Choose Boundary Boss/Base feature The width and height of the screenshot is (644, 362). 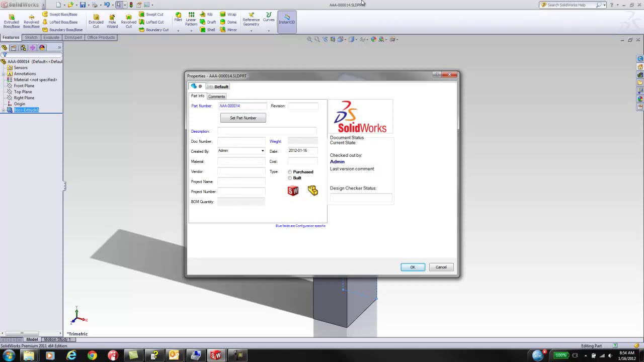click(x=62, y=30)
